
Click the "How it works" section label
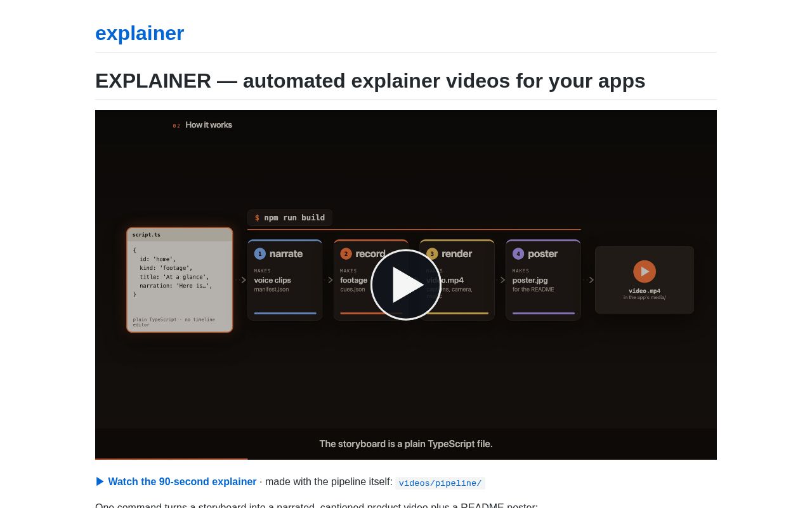click(x=209, y=125)
